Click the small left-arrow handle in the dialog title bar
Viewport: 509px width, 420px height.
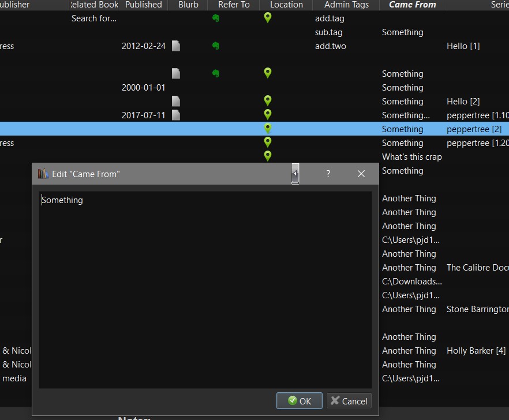(x=295, y=174)
